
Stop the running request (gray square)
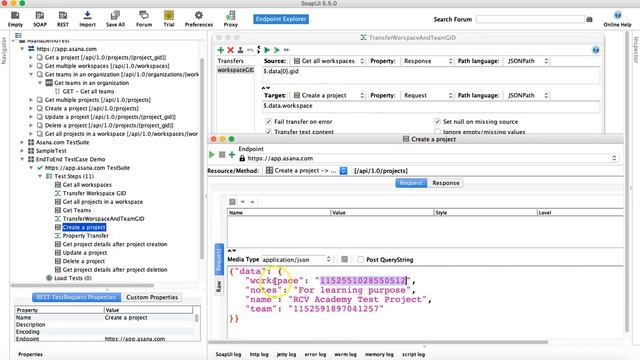[222, 155]
